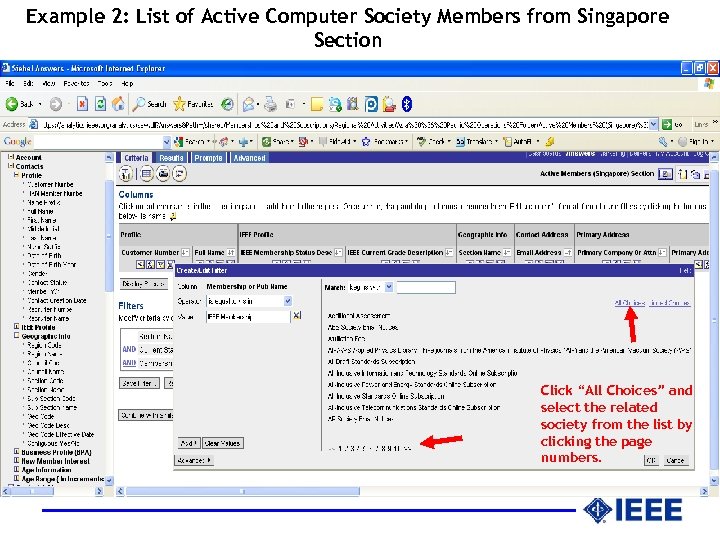
Task: Remove the Customer Number column with its X icon
Action: click(x=170, y=264)
